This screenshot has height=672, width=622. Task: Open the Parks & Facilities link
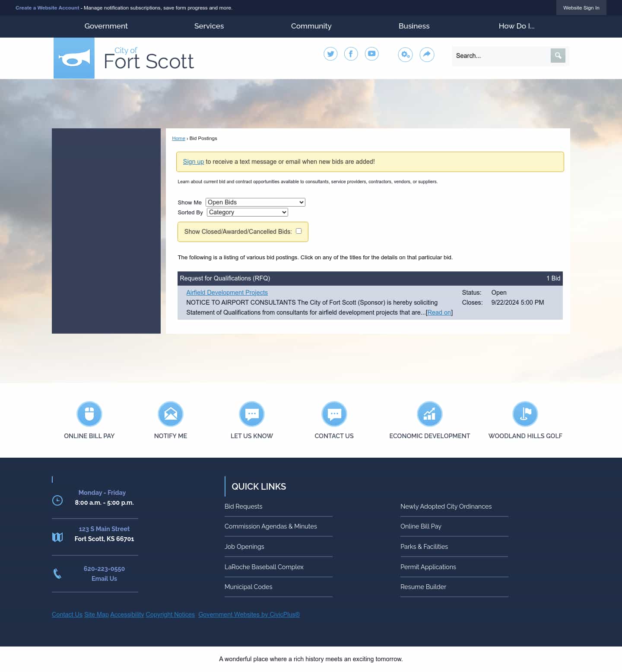click(x=424, y=547)
